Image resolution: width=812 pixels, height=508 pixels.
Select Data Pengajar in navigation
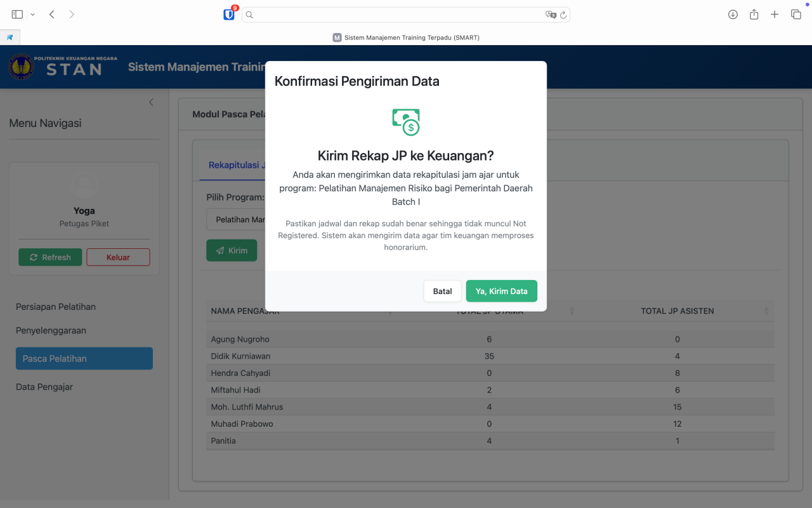pyautogui.click(x=44, y=387)
